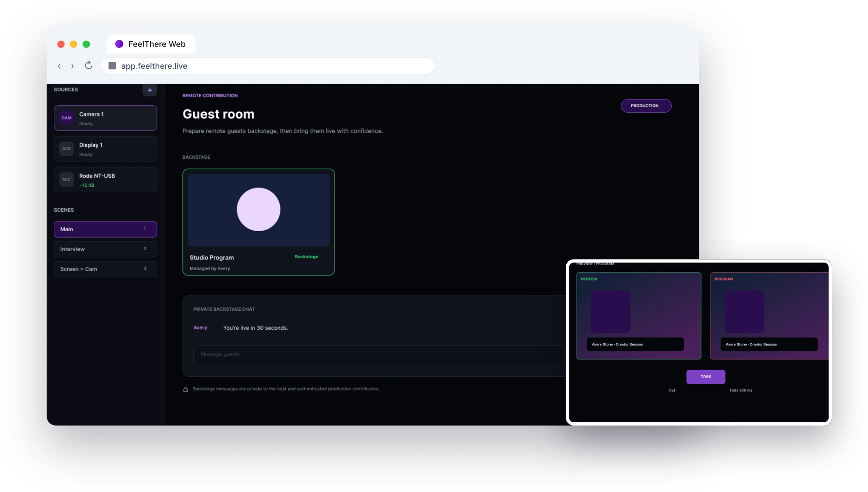The image size is (868, 492).
Task: Click the SCENES section header
Action: click(x=64, y=210)
